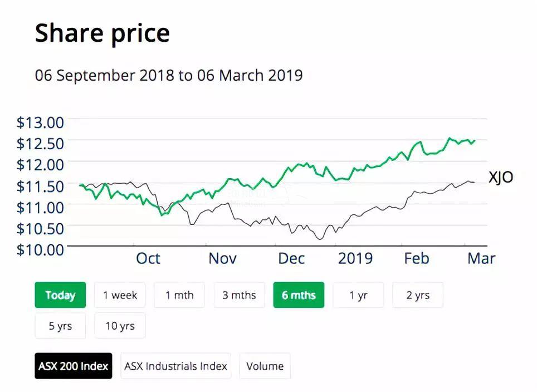
Task: Click the date range text below heading
Action: coord(169,75)
